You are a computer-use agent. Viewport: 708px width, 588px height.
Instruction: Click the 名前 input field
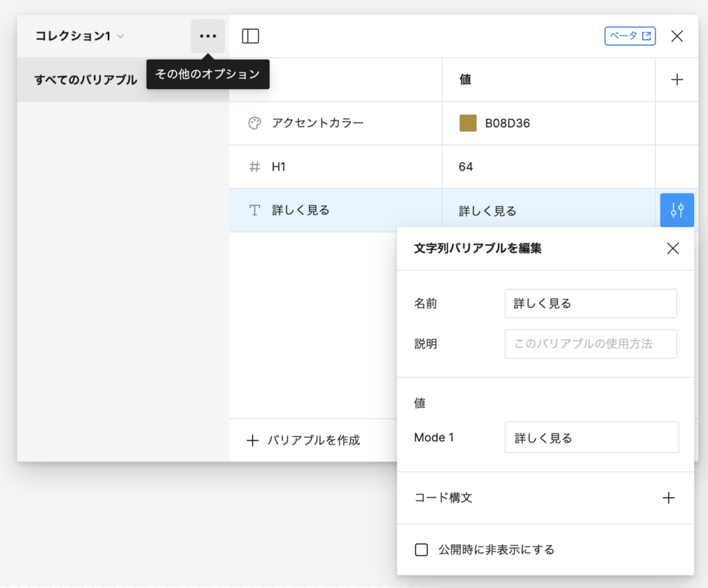[x=590, y=303]
